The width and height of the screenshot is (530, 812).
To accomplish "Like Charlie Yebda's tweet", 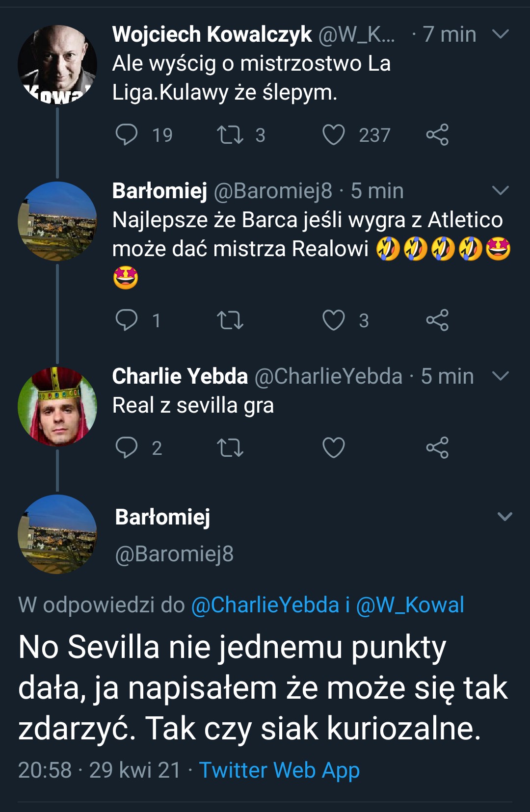I will coord(334,447).
